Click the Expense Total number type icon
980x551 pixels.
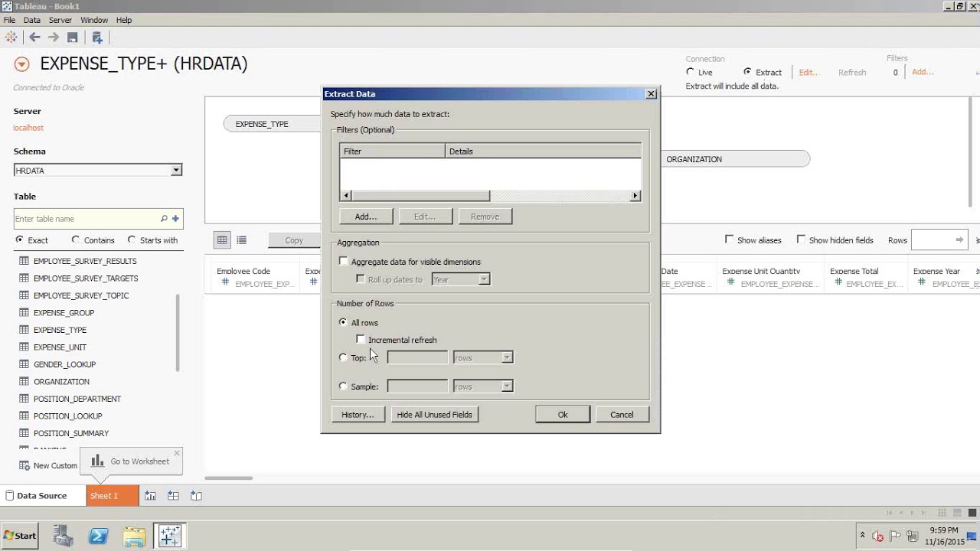coord(838,283)
